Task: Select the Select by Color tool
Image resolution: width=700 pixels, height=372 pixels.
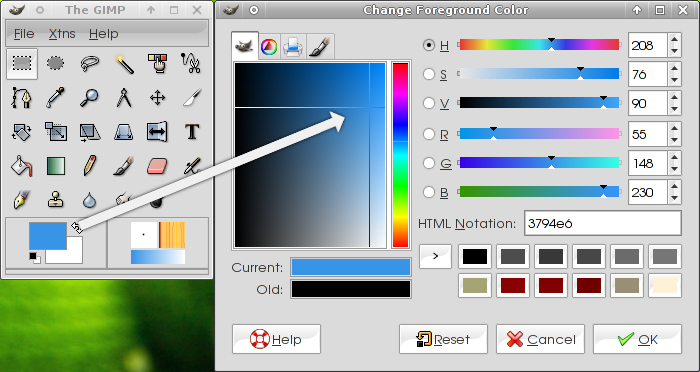Action: 158,64
